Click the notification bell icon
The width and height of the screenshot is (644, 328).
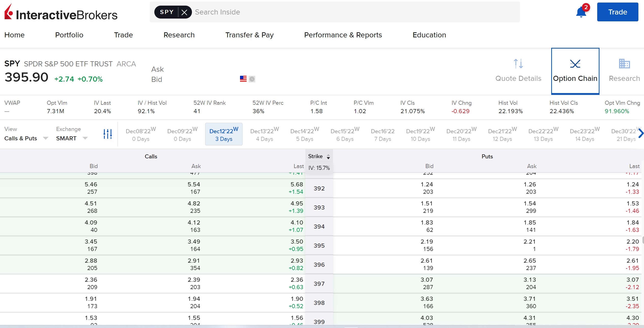pyautogui.click(x=581, y=12)
